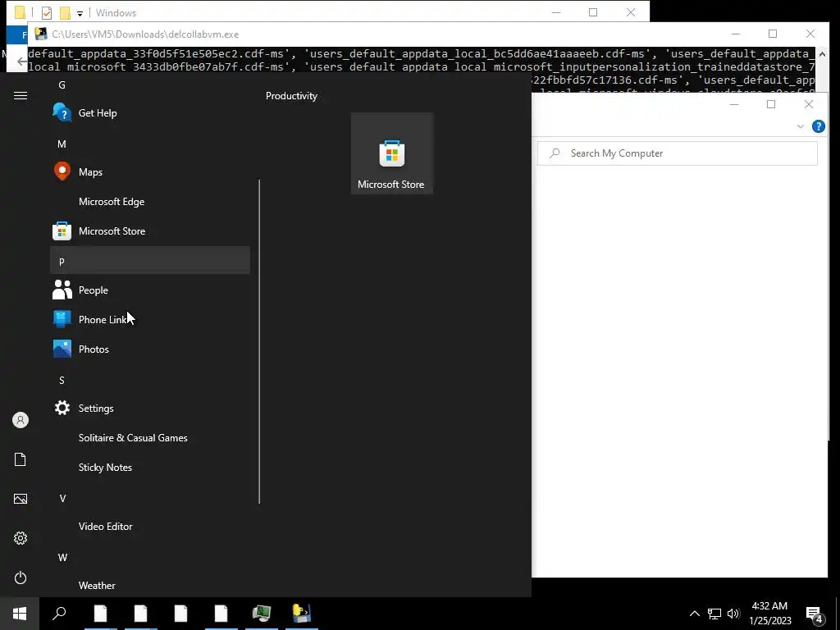
Task: Click the back arrow in Explorer window
Action: click(21, 62)
